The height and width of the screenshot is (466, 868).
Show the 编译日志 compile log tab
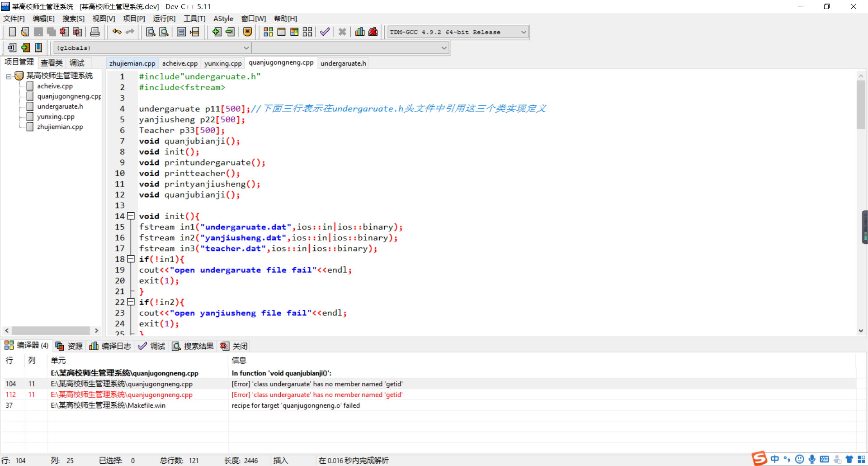point(110,346)
